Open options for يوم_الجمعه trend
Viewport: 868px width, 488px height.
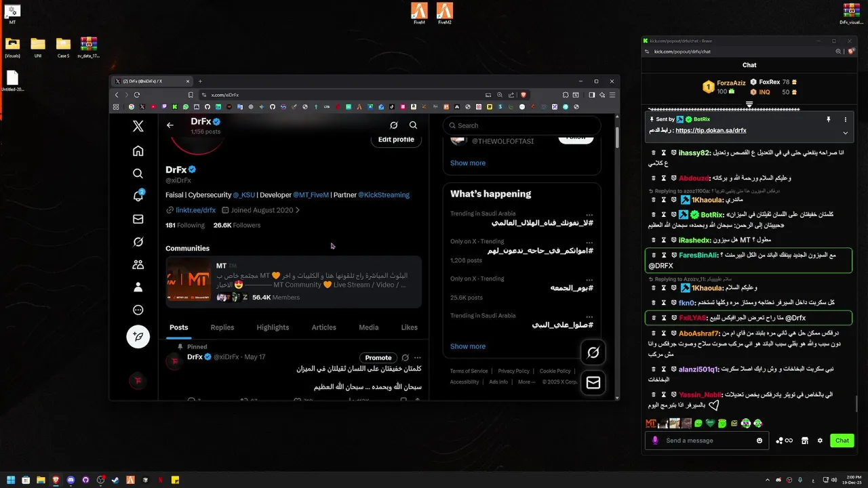click(589, 279)
